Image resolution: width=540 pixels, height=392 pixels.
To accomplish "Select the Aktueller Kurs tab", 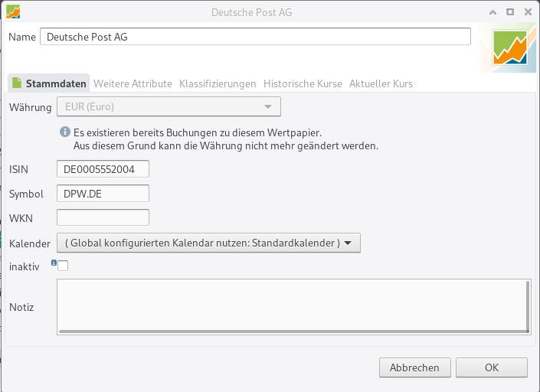I will [381, 83].
